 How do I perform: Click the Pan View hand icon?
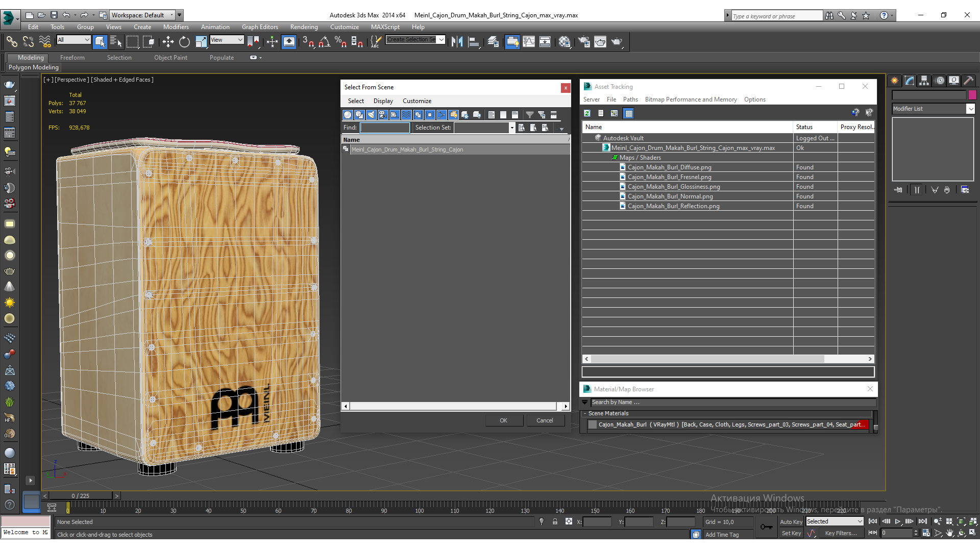point(950,533)
